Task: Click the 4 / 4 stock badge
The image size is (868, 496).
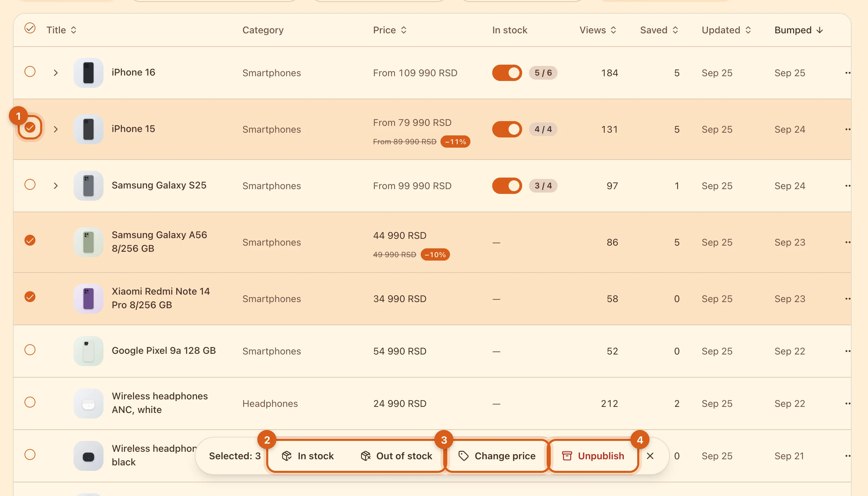Action: [x=543, y=130]
